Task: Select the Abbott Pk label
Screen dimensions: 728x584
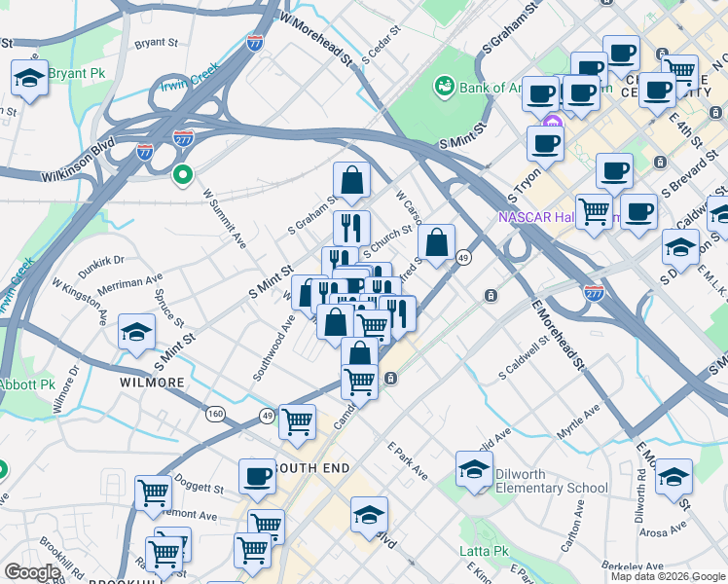Action: (27, 384)
